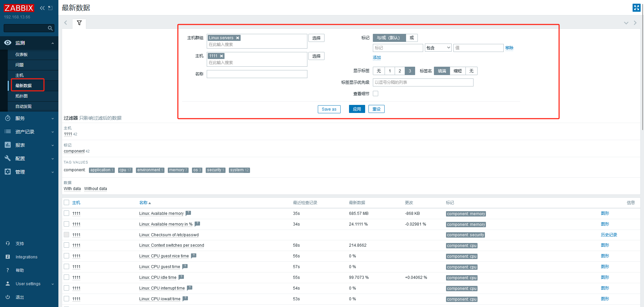Click the sidebar search magnifier icon
The width and height of the screenshot is (644, 307).
(x=50, y=28)
